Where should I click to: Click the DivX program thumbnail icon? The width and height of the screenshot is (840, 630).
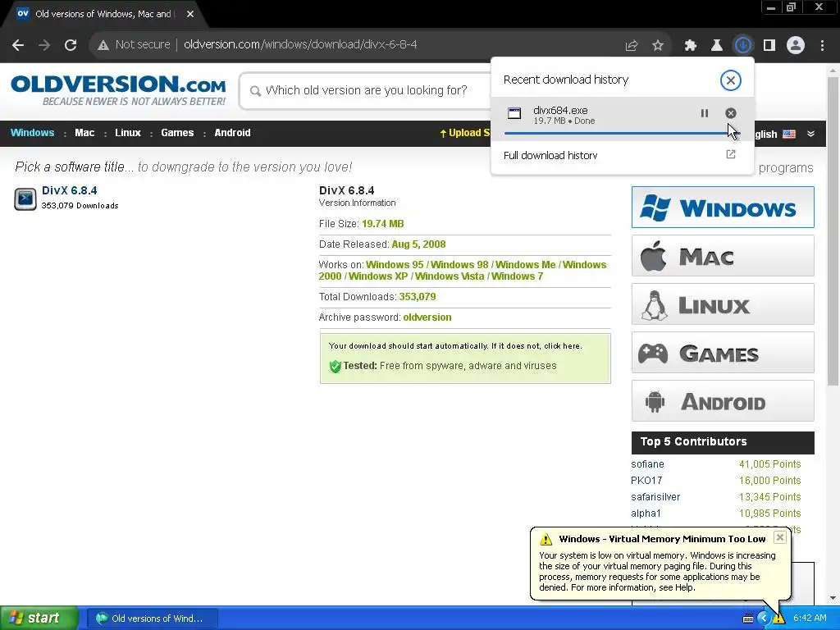25,199
